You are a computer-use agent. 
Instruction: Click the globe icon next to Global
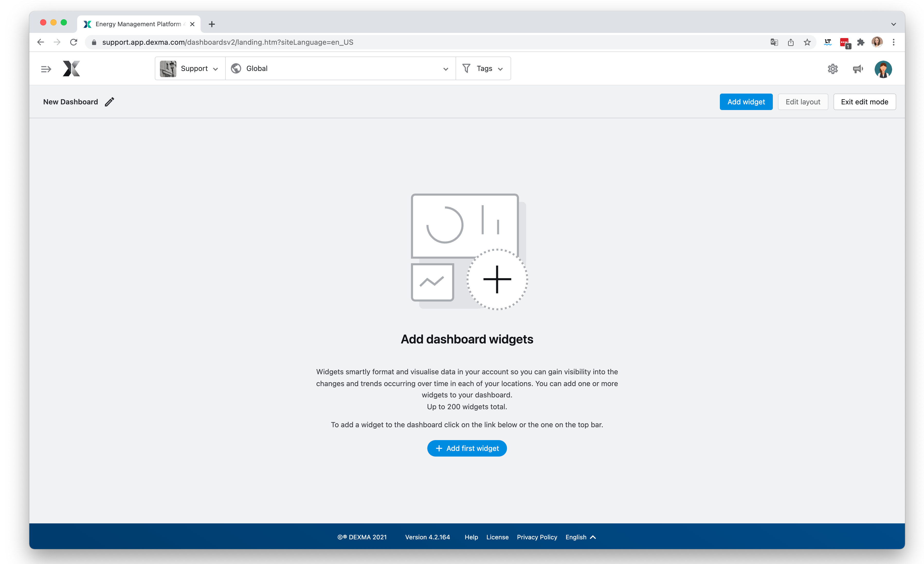coord(236,68)
